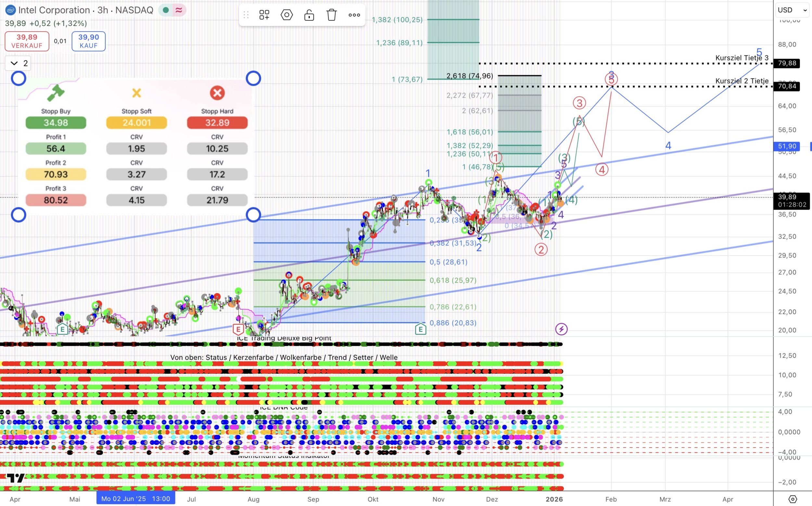The width and height of the screenshot is (812, 506).
Task: Open chart settings gear at bottom right
Action: pos(793,499)
